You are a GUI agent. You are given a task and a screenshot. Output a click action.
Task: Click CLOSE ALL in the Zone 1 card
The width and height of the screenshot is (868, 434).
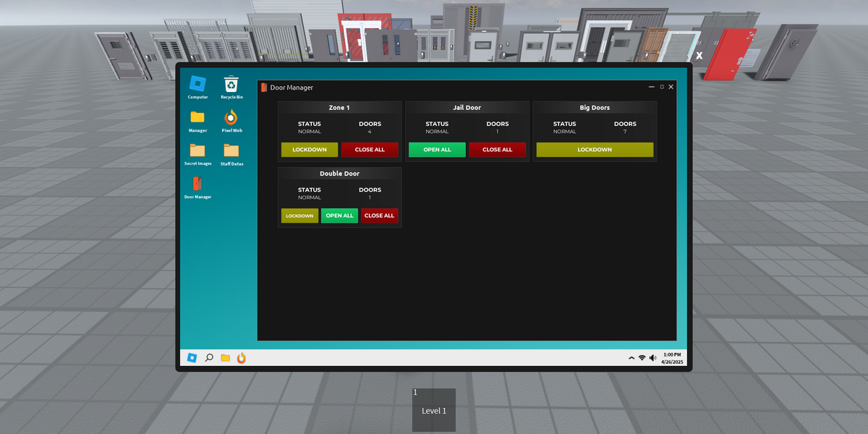[370, 150]
